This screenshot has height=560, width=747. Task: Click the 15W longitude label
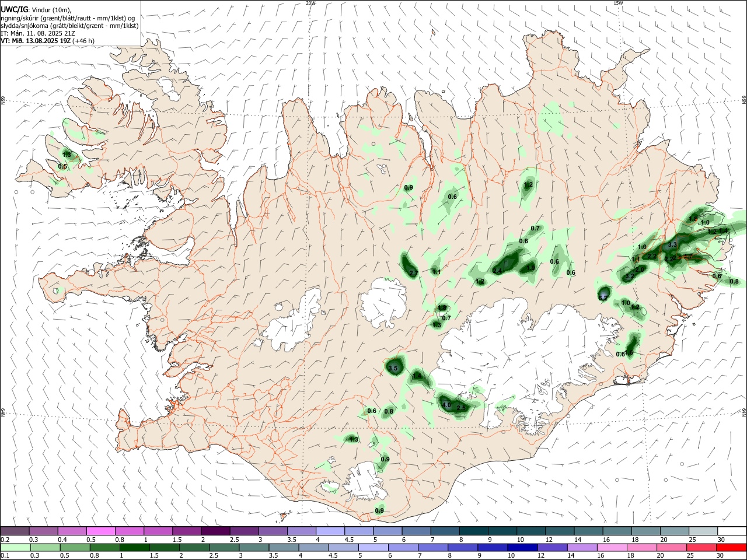[618, 3]
